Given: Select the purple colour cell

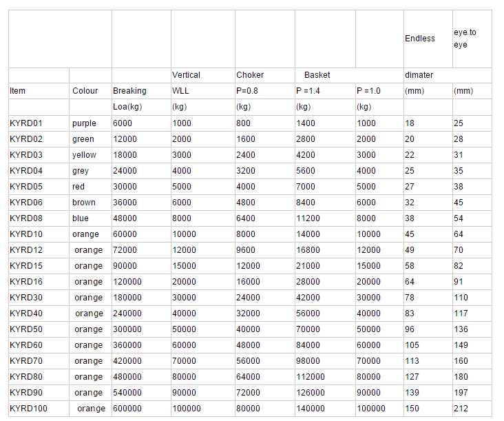Looking at the screenshot, I should pos(84,123).
